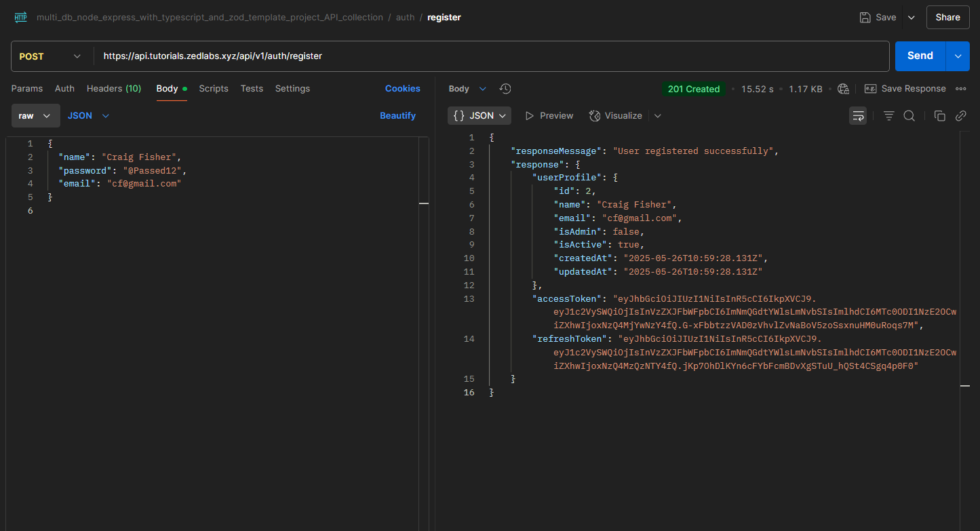Click the response link icon
Screen dimensions: 980x531
point(960,116)
